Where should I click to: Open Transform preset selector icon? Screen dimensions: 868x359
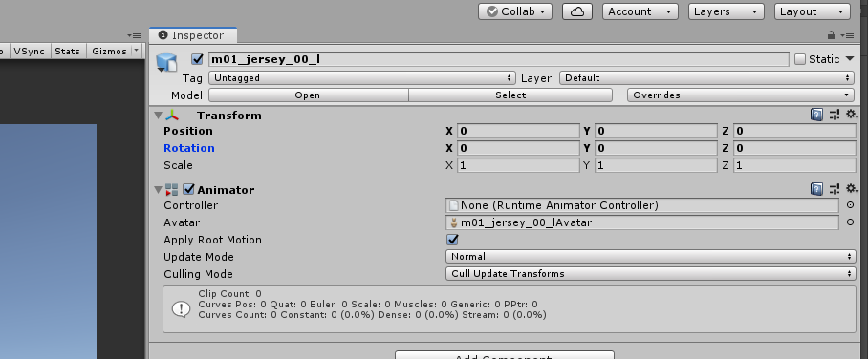[835, 115]
